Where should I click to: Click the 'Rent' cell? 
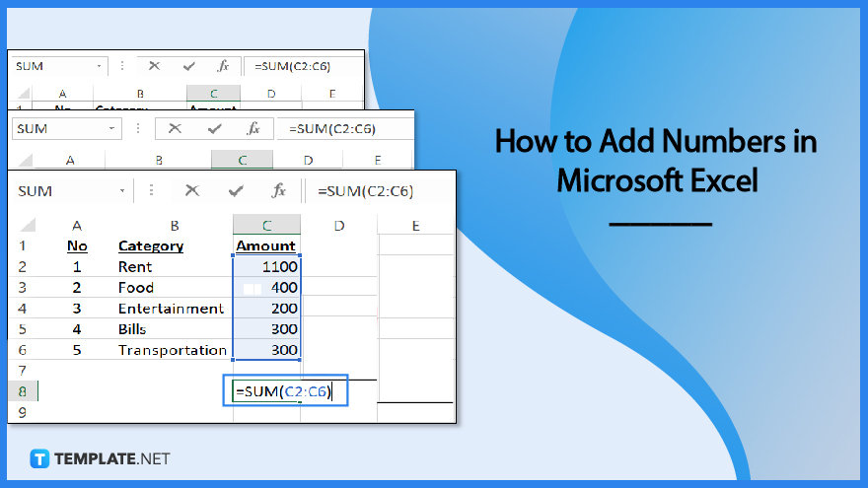(134, 267)
